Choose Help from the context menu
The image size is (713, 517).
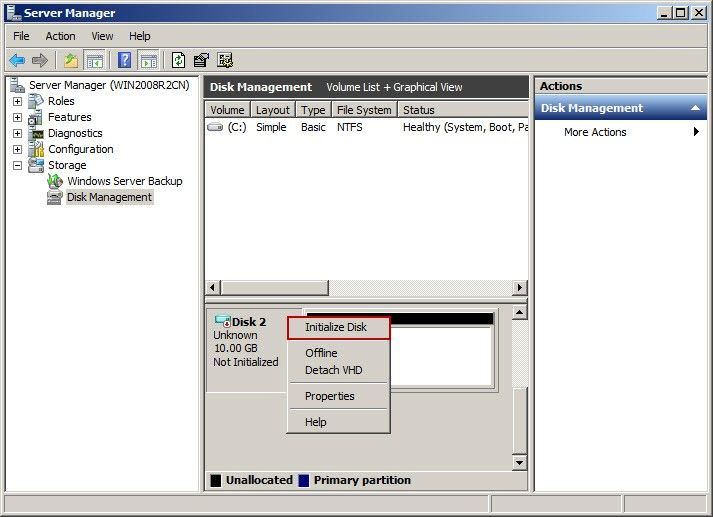pyautogui.click(x=338, y=422)
